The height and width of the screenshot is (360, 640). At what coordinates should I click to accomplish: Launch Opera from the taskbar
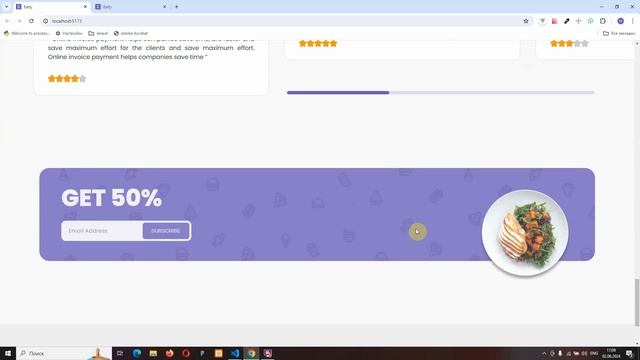[x=186, y=353]
